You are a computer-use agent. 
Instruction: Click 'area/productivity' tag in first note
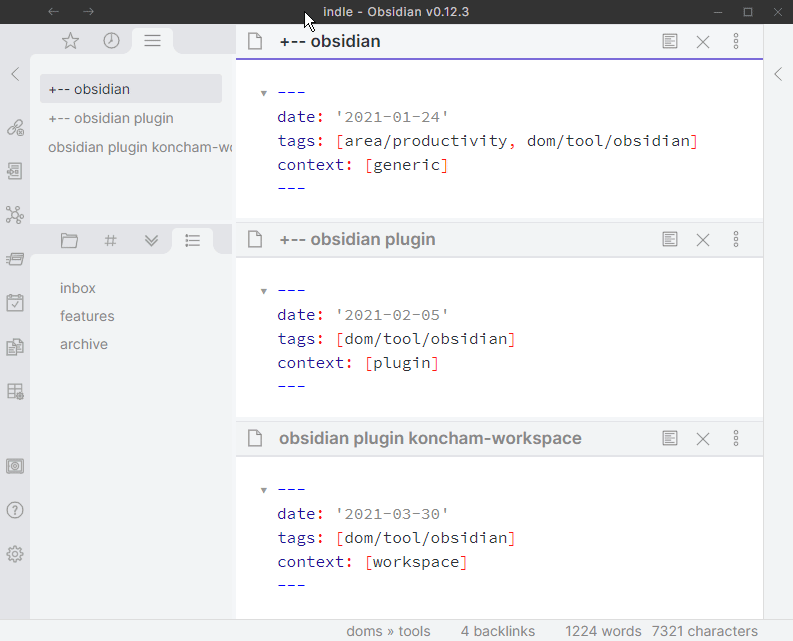tap(426, 141)
